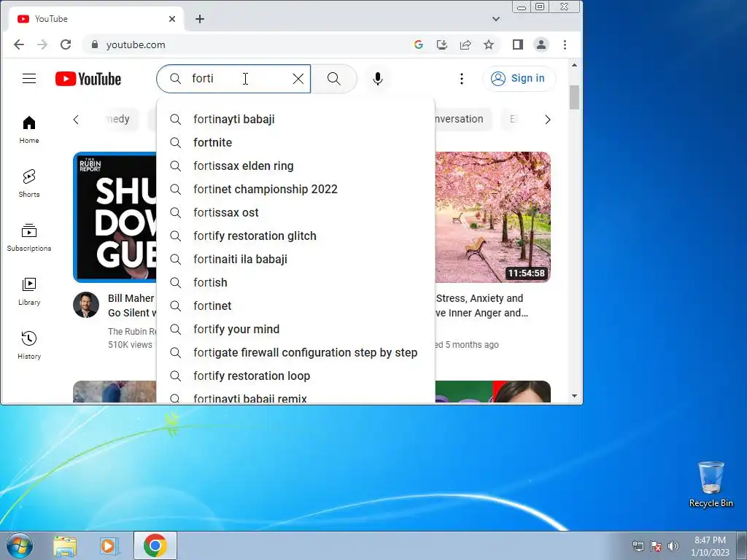Go back with the browser back arrow
This screenshot has width=747, height=560.
tap(18, 44)
